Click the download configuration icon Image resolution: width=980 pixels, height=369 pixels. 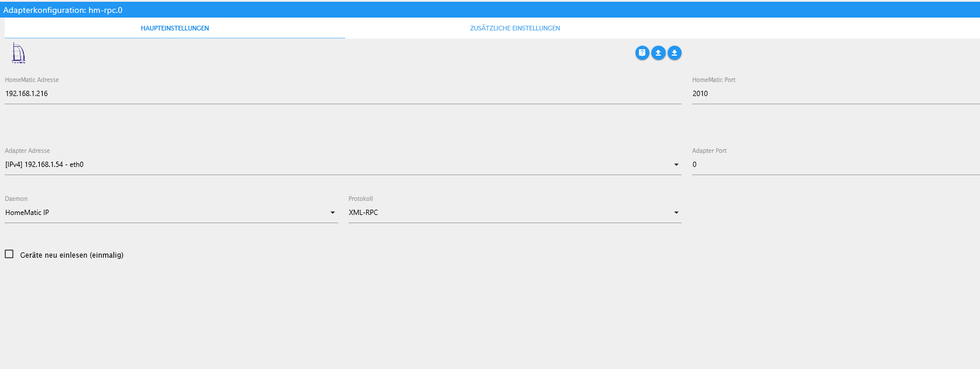pos(675,53)
